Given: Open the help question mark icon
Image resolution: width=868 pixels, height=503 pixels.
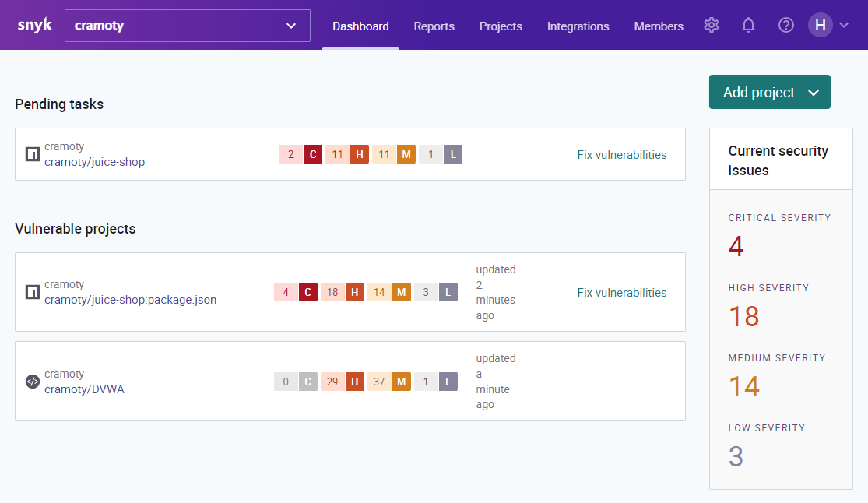Looking at the screenshot, I should (x=786, y=25).
